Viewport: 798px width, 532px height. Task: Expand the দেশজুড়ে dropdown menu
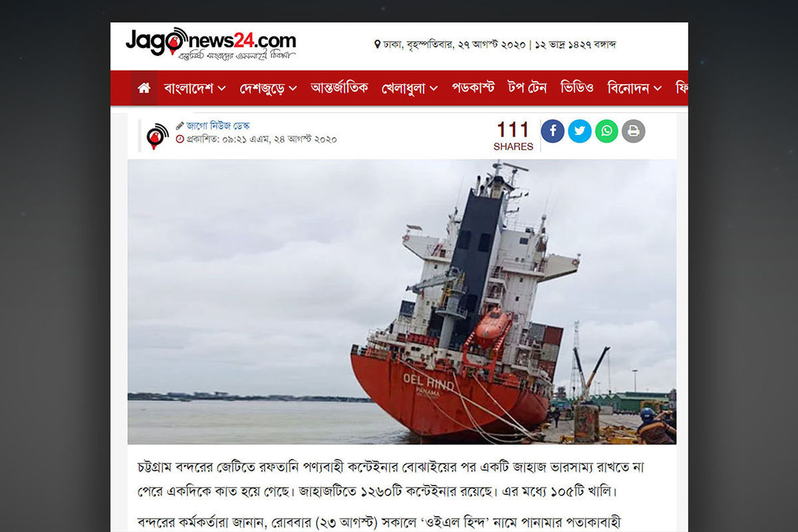[x=268, y=88]
